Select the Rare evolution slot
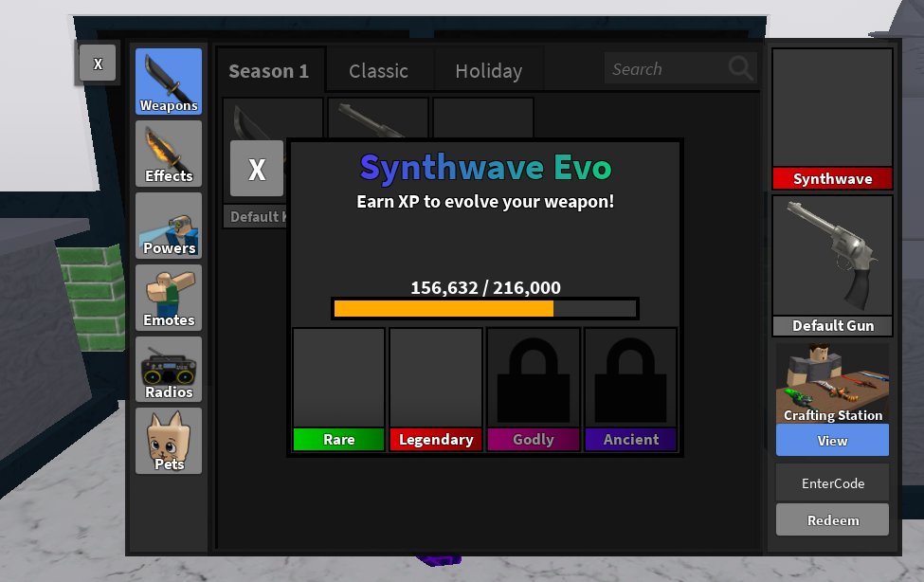Screen dimensions: 924x582 [x=339, y=390]
